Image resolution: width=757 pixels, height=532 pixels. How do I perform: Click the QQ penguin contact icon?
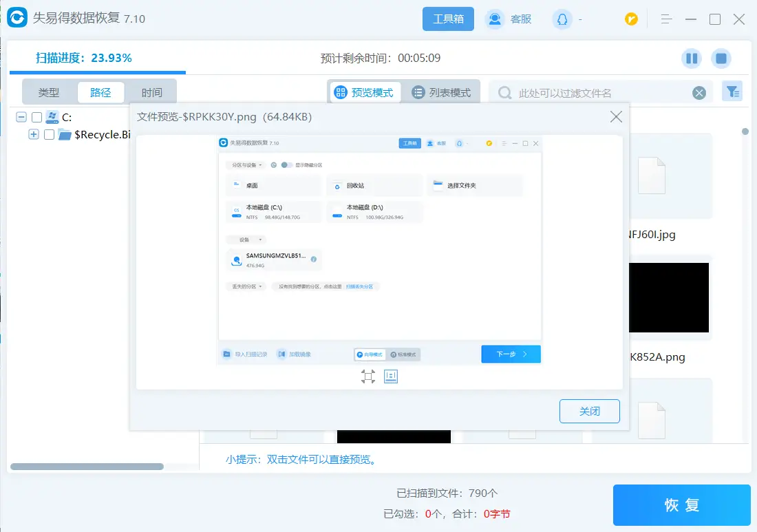[562, 19]
